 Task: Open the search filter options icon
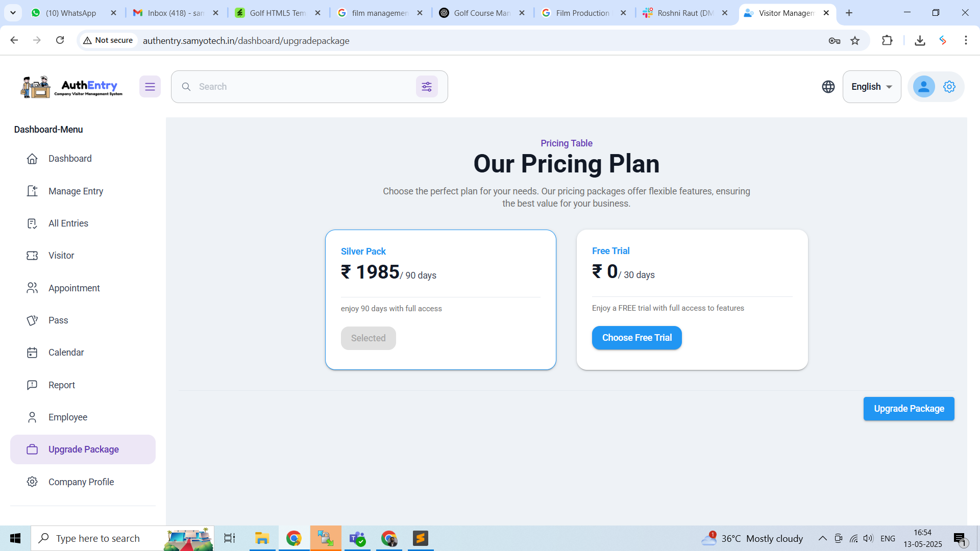[x=427, y=87]
